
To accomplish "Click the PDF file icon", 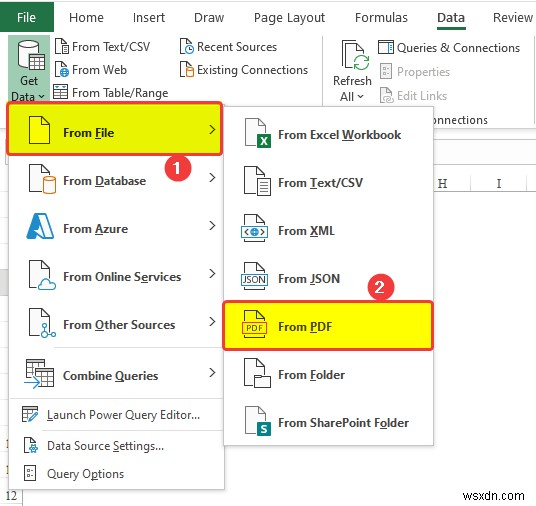I will (x=254, y=324).
